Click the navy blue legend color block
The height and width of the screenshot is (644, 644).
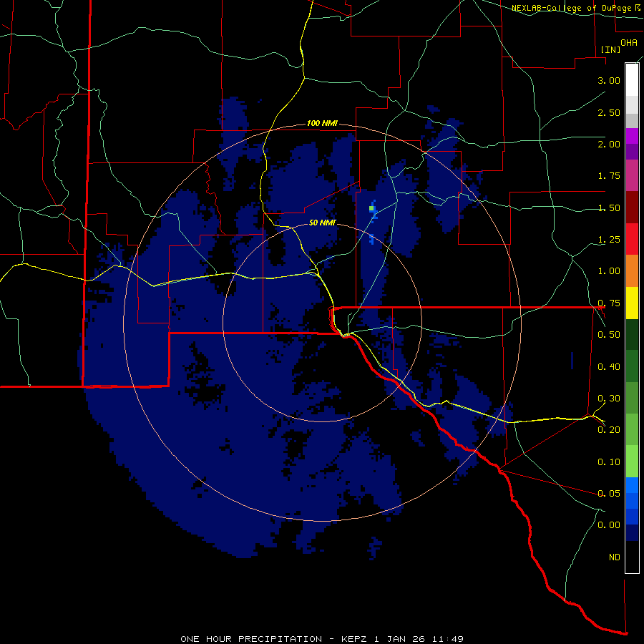pyautogui.click(x=632, y=532)
